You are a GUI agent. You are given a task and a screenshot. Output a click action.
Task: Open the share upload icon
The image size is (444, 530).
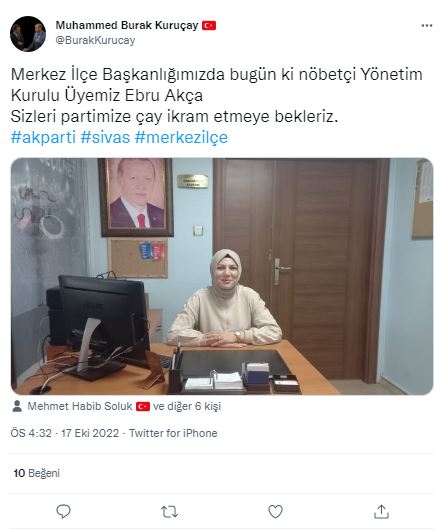pos(381,511)
